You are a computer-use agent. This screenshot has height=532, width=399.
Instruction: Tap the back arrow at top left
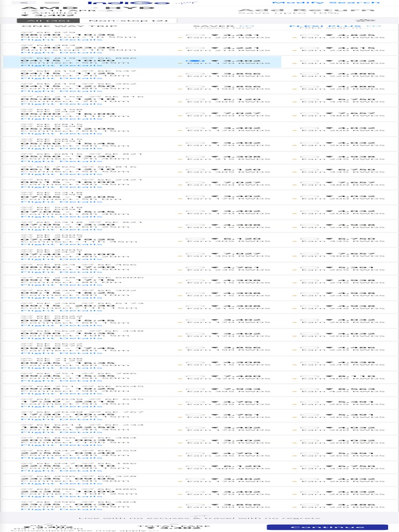click(x=24, y=3)
